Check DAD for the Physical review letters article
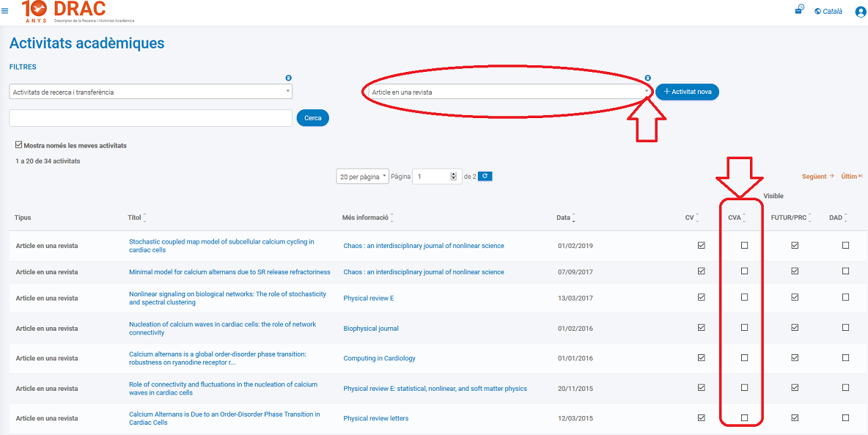The image size is (868, 435). (845, 417)
